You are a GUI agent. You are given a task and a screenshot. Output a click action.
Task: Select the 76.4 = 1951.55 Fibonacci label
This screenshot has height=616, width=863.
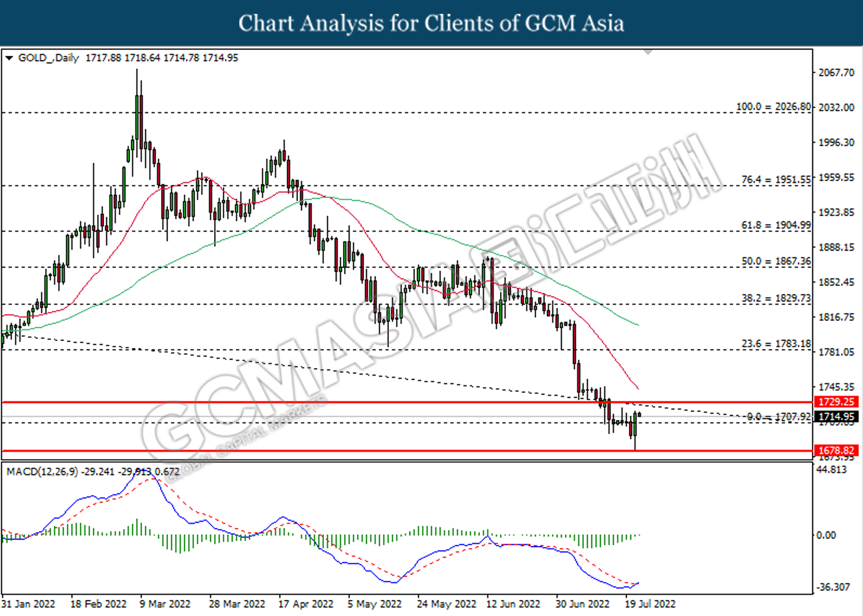(x=776, y=179)
